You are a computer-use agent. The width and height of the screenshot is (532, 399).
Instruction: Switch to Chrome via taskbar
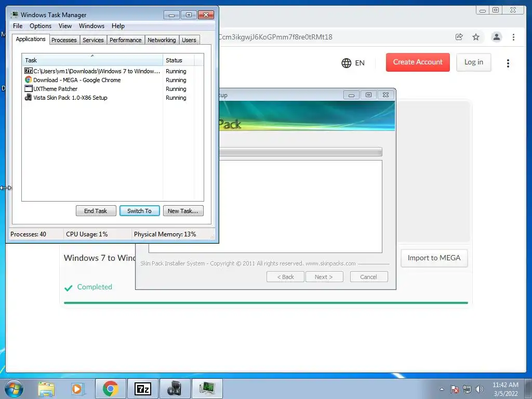[110, 389]
